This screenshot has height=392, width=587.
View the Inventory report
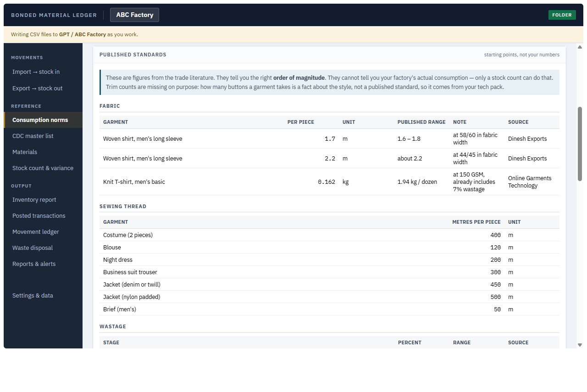click(43, 200)
